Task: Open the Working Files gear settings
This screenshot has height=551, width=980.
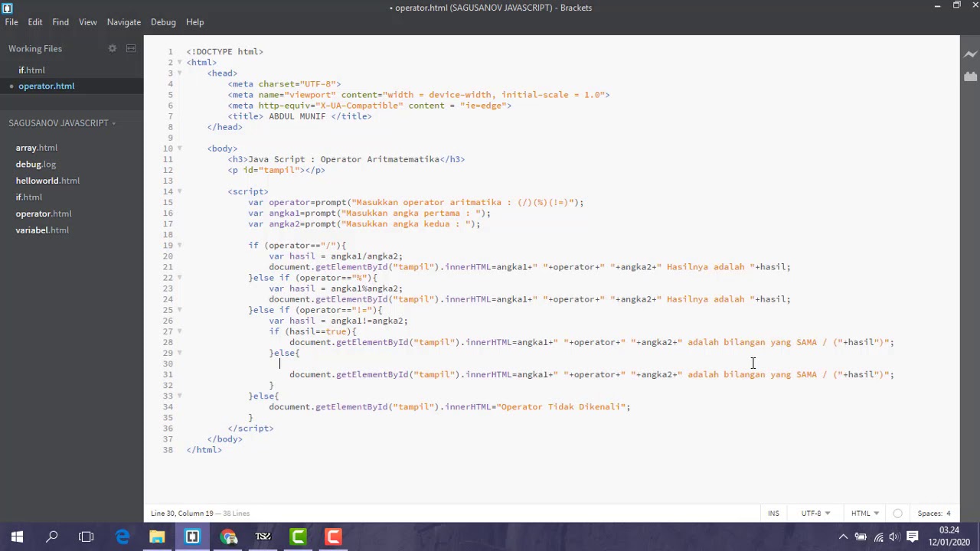Action: click(x=112, y=48)
